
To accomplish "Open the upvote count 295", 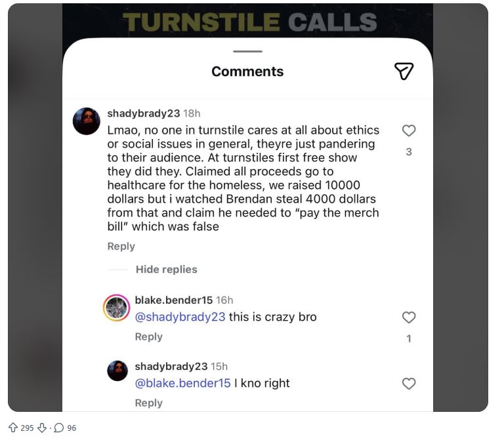I will click(27, 428).
